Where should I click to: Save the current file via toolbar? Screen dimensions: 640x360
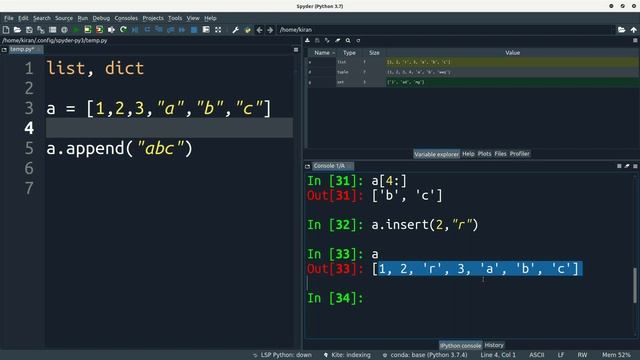(x=29, y=30)
